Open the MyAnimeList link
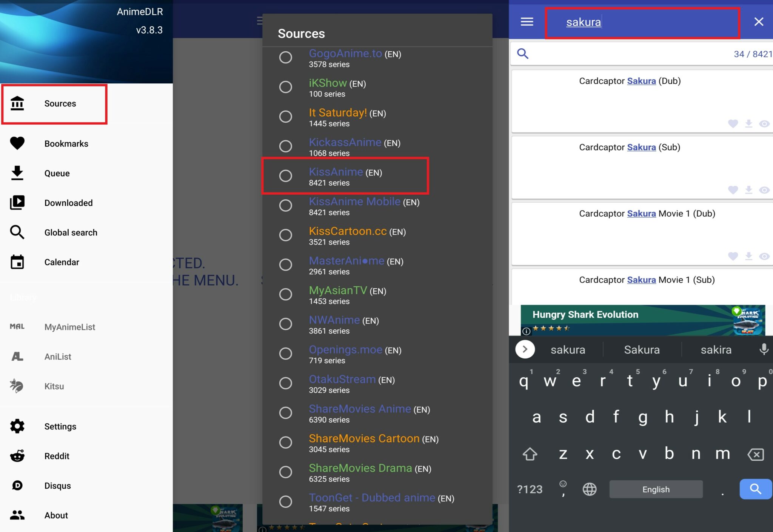 click(86, 327)
